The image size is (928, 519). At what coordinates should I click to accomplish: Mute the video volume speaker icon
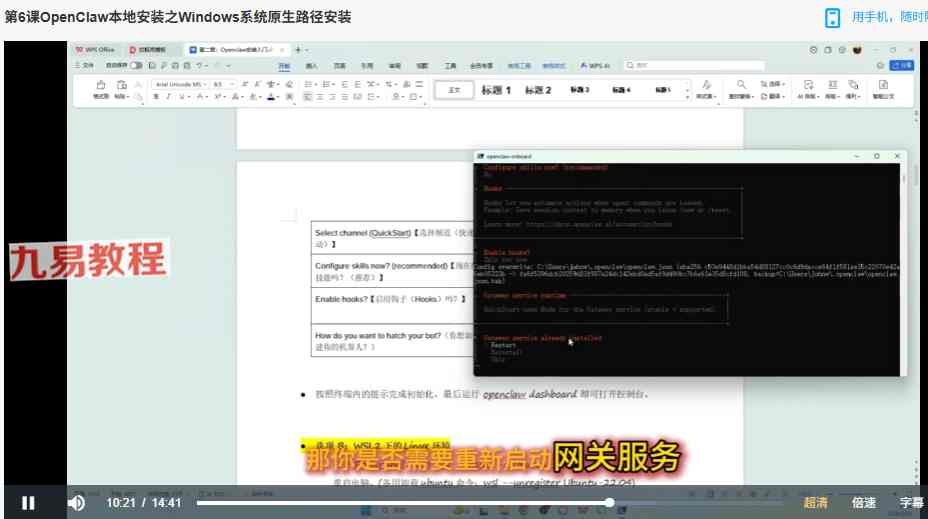pyautogui.click(x=76, y=502)
